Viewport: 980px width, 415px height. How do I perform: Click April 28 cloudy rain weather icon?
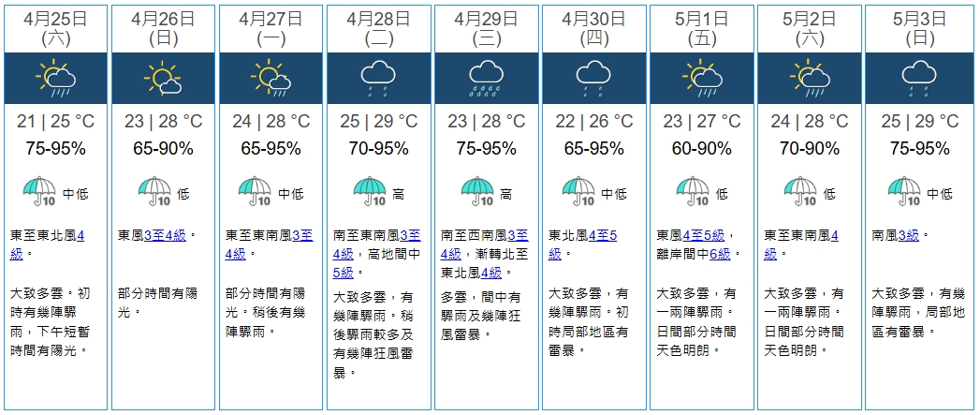pos(378,79)
